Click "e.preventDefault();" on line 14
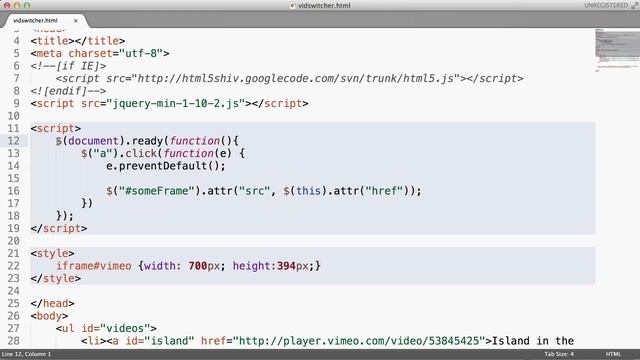The height and width of the screenshot is (360, 640). tap(166, 166)
